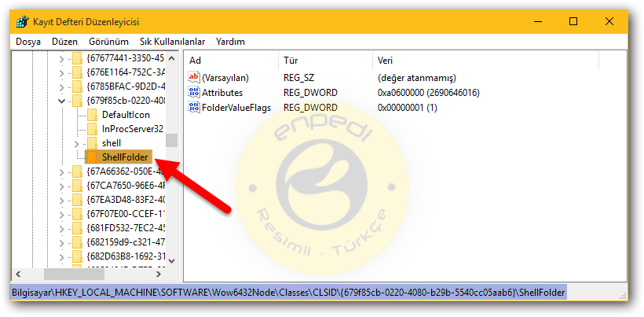The image size is (644, 317).
Task: Expand the {67677441-3350-45 key
Action: [61, 59]
